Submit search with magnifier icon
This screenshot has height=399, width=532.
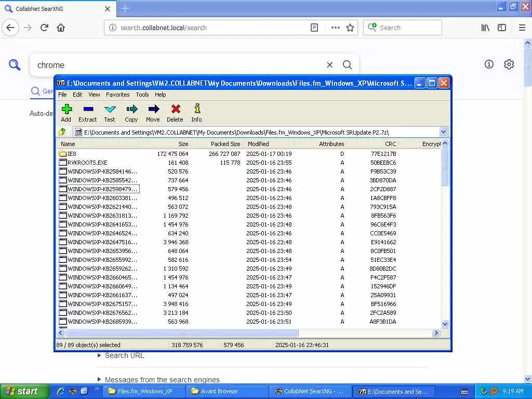tap(347, 65)
